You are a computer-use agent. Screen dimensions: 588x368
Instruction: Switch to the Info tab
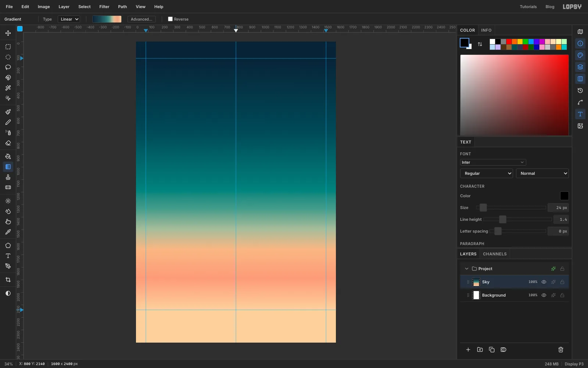(x=486, y=30)
